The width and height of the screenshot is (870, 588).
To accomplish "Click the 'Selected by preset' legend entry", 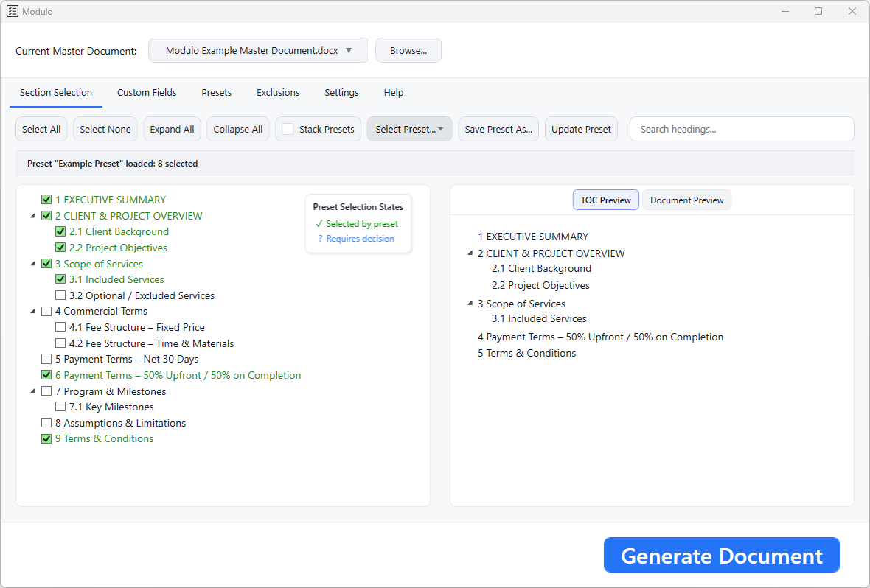I will (x=356, y=223).
